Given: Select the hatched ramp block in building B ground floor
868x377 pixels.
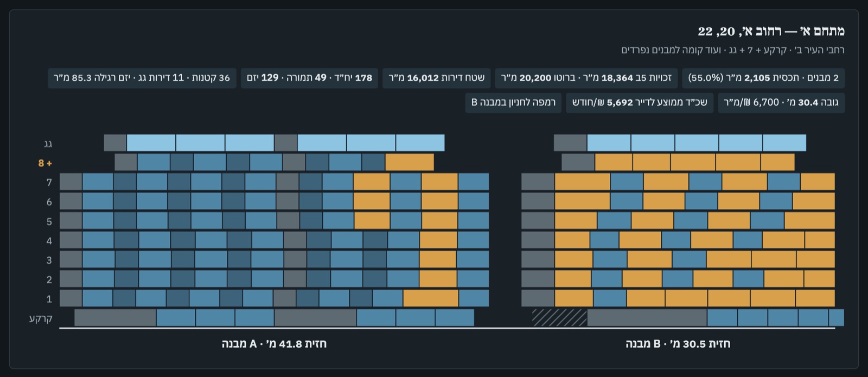Looking at the screenshot, I should (x=559, y=318).
